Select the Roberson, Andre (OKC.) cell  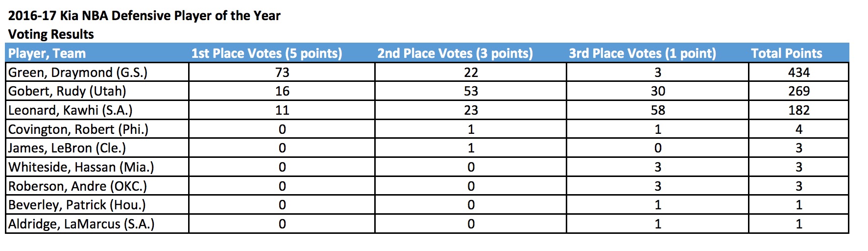(x=77, y=186)
